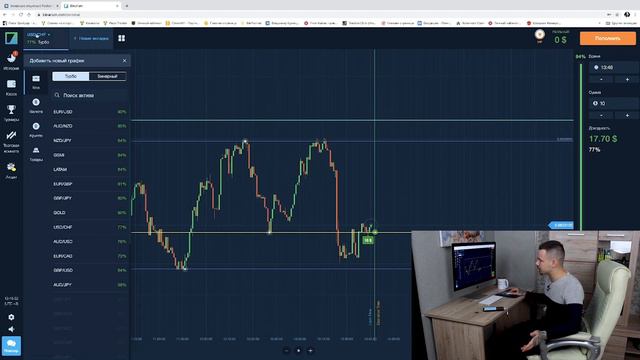Select the Currencies category icon
Image resolution: width=640 pixels, height=360 pixels.
coord(36,102)
